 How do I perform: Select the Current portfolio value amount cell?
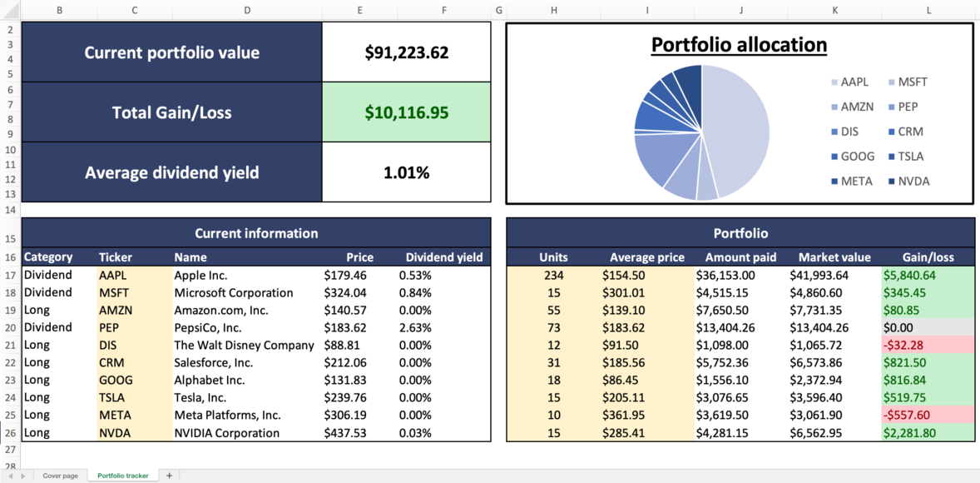[x=406, y=52]
